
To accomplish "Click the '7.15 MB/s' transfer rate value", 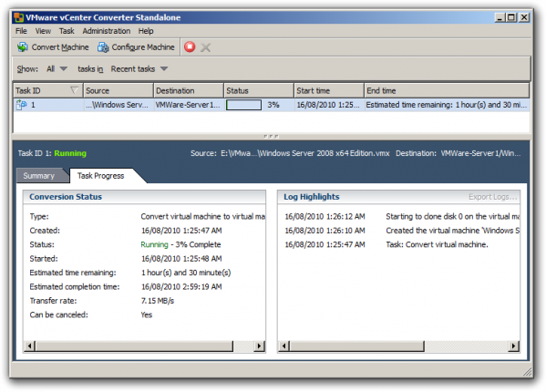I will click(158, 301).
